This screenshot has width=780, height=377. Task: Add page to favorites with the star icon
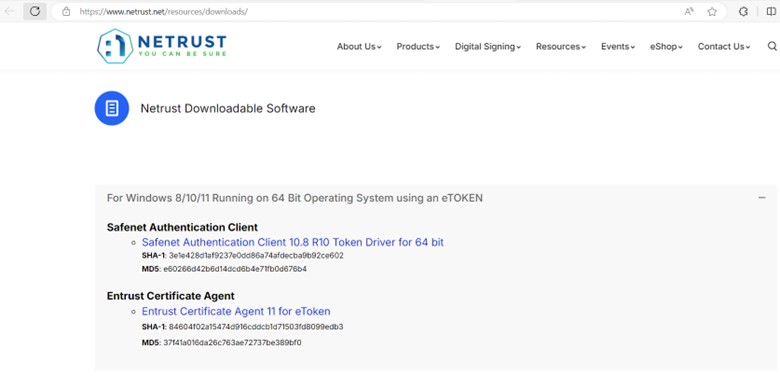(x=712, y=11)
